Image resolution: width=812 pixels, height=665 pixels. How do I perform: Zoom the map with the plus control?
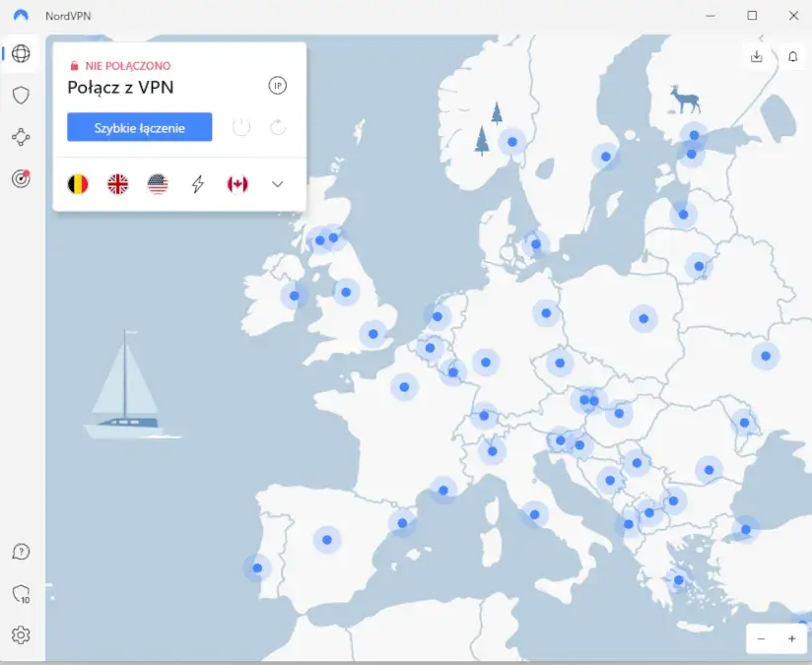pos(791,638)
